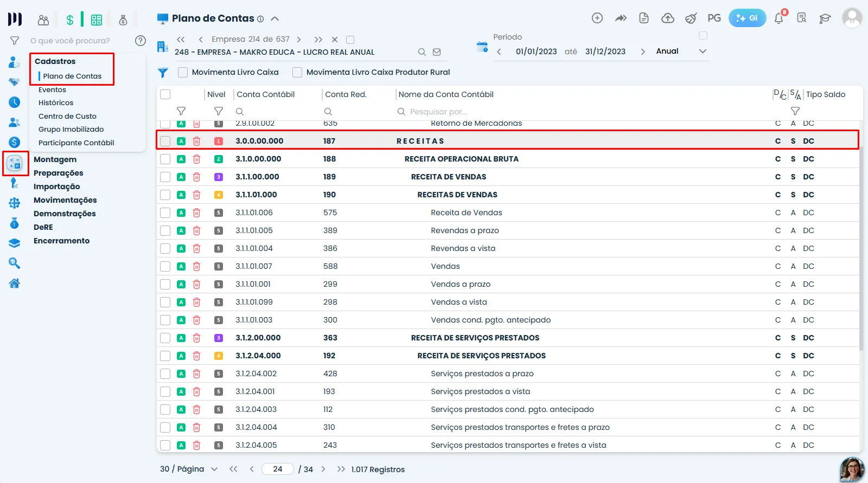Click the notification bell icon
The height and width of the screenshot is (483, 868).
[779, 18]
